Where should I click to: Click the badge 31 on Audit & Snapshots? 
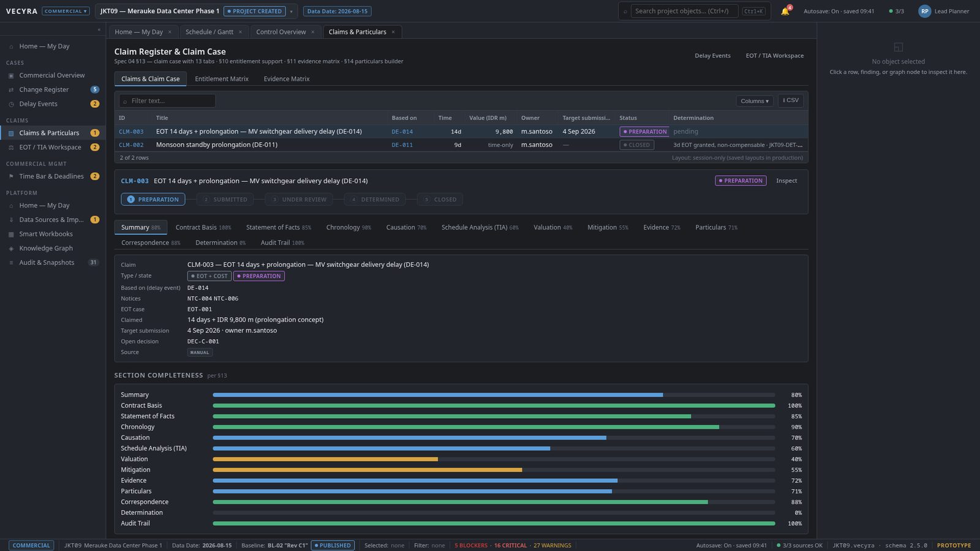93,263
